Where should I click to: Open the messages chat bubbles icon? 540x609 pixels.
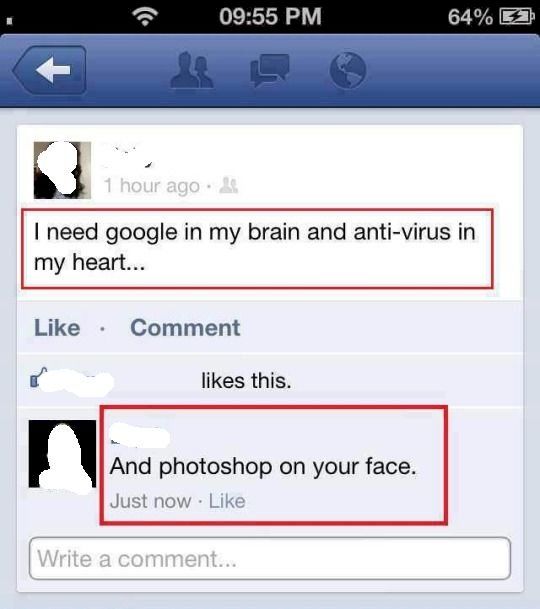pyautogui.click(x=270, y=70)
